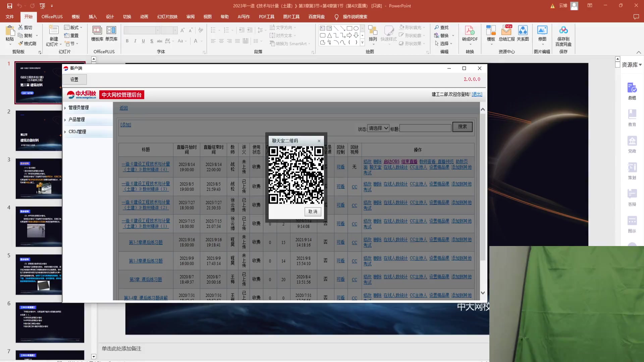Screen dimensions: 644x362
Task: Click the New Slide (新建幻灯片) icon
Action: (x=54, y=30)
